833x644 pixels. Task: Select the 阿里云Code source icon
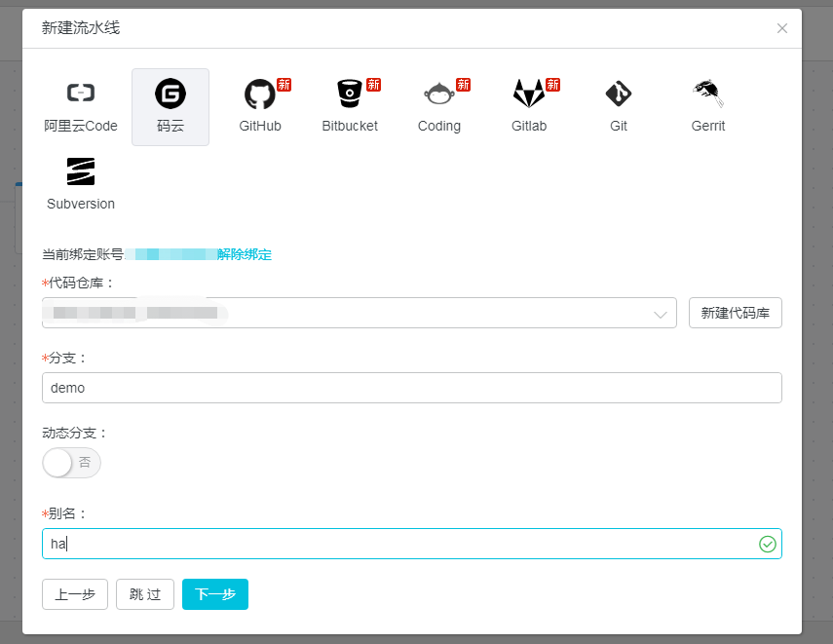[81, 107]
